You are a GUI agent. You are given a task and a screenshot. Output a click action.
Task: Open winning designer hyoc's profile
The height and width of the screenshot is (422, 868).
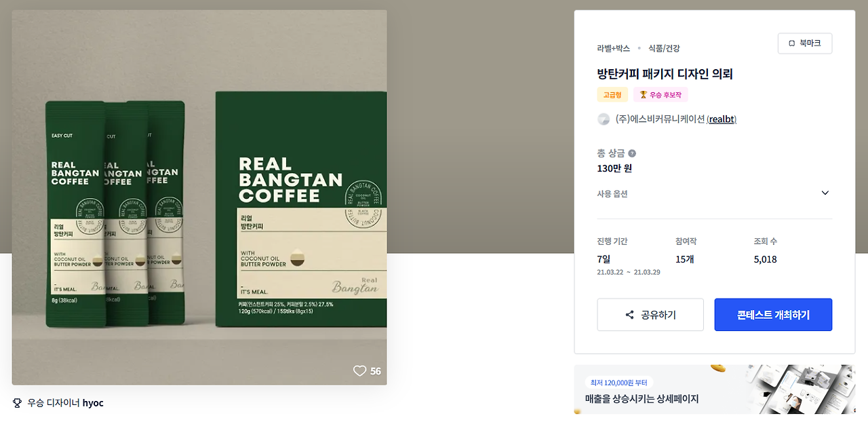tap(93, 403)
